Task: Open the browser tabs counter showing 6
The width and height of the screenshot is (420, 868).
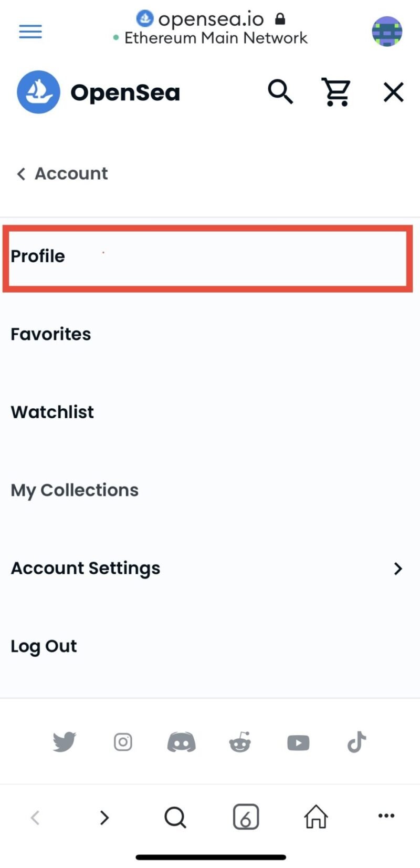Action: 246,817
